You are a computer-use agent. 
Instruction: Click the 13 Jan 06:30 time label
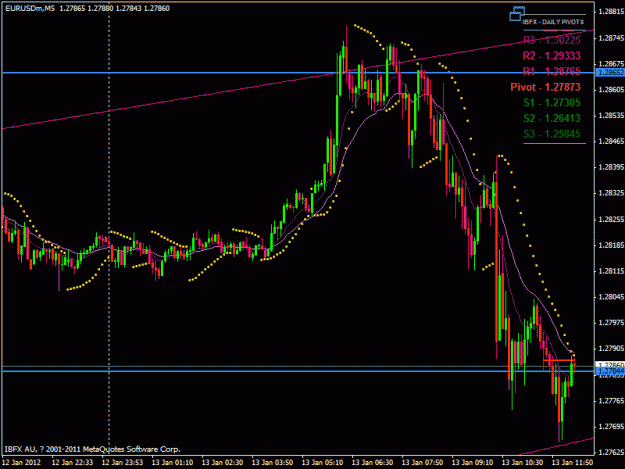[372, 463]
